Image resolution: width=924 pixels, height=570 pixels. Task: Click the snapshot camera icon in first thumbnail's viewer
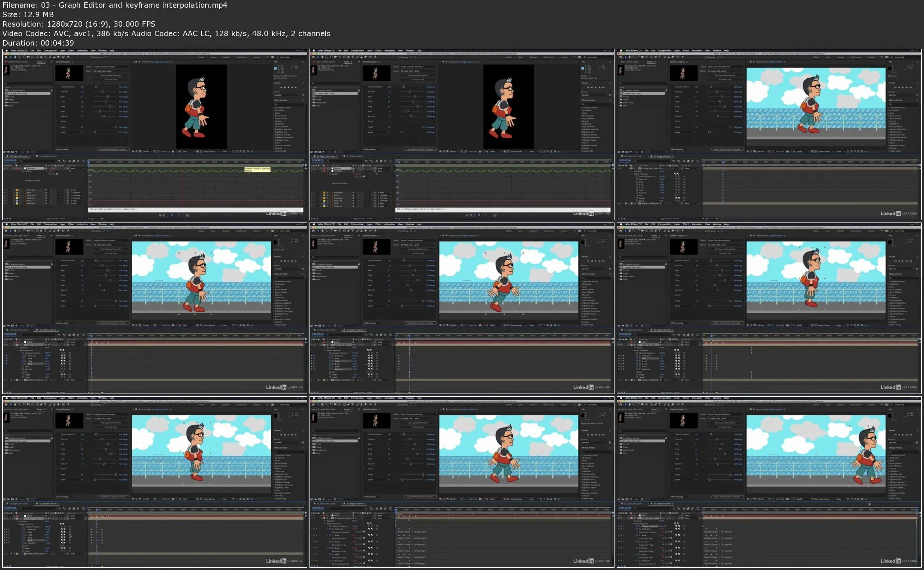(x=173, y=152)
